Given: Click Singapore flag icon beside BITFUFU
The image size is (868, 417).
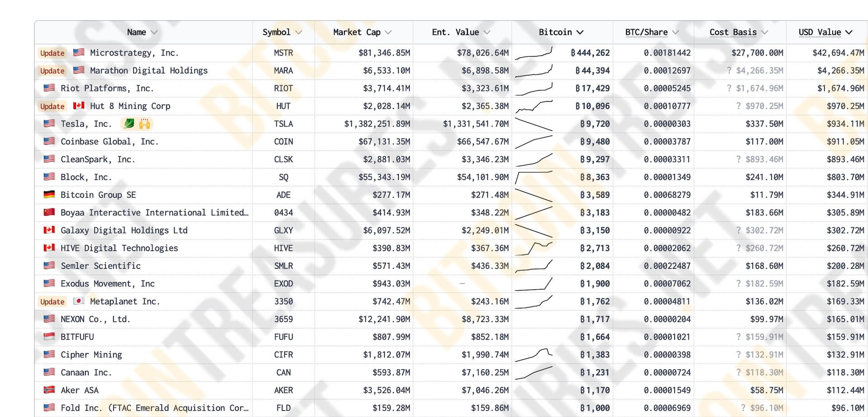Looking at the screenshot, I should (x=49, y=336).
